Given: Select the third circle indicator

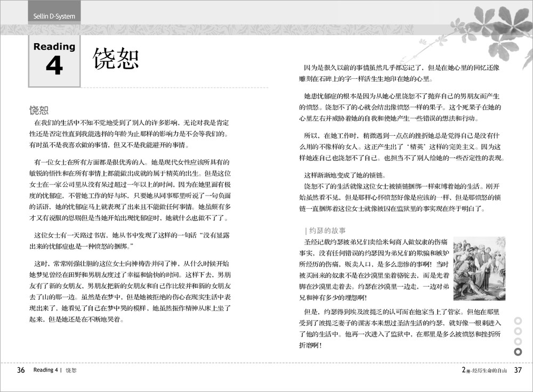Looking at the screenshot, I should click(x=518, y=341).
